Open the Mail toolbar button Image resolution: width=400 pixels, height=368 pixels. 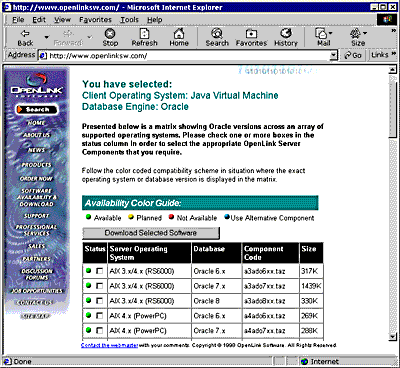pyautogui.click(x=322, y=37)
